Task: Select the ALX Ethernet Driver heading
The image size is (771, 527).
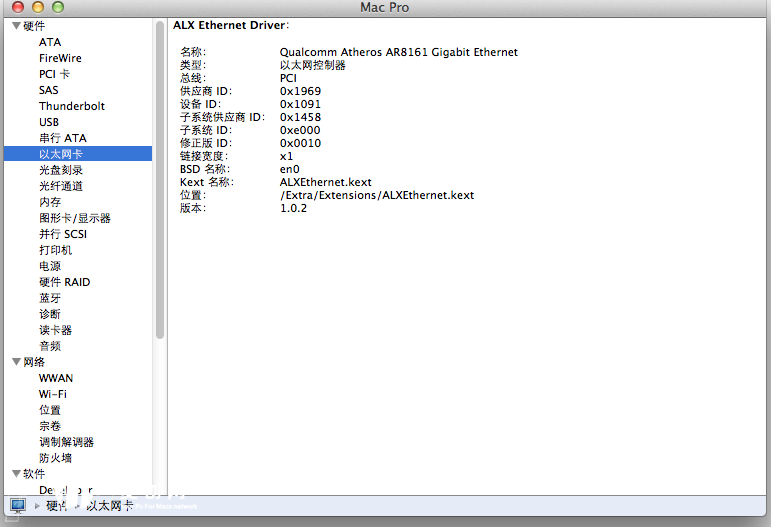Action: (230, 24)
